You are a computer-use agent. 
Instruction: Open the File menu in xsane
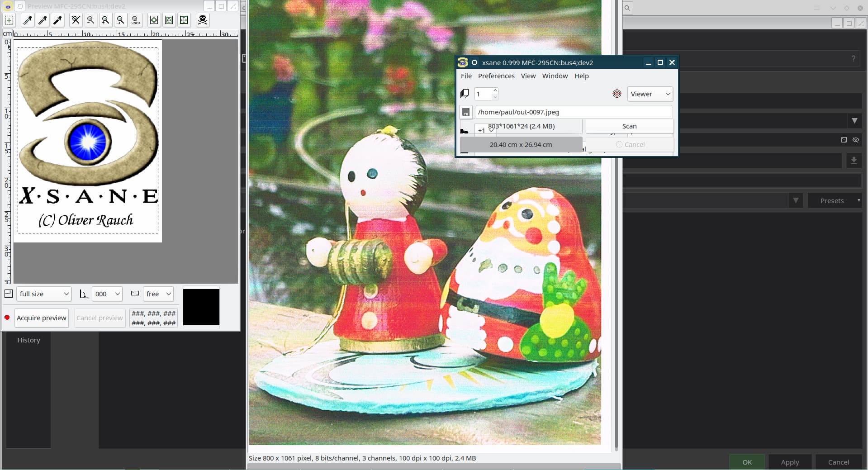(x=466, y=76)
